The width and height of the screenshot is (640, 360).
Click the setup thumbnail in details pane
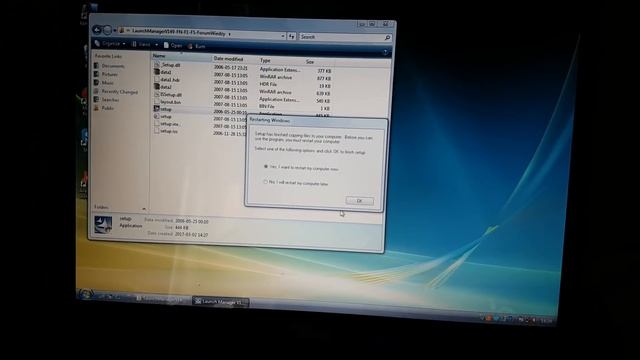(103, 224)
